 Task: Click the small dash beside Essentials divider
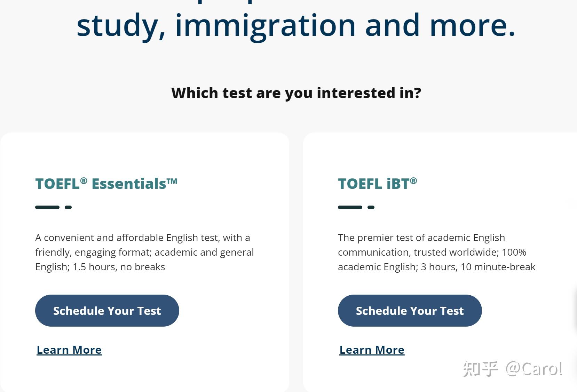click(68, 207)
